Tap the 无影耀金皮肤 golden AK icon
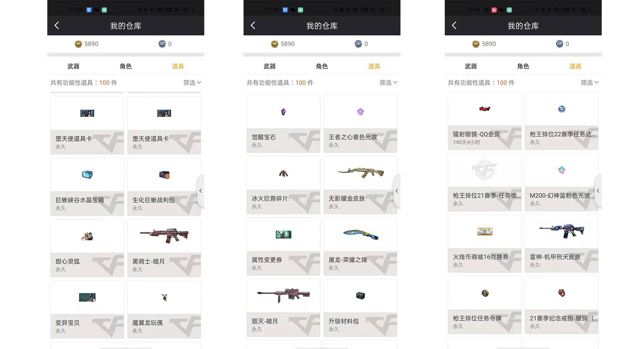This screenshot has width=644, height=349. point(361,172)
